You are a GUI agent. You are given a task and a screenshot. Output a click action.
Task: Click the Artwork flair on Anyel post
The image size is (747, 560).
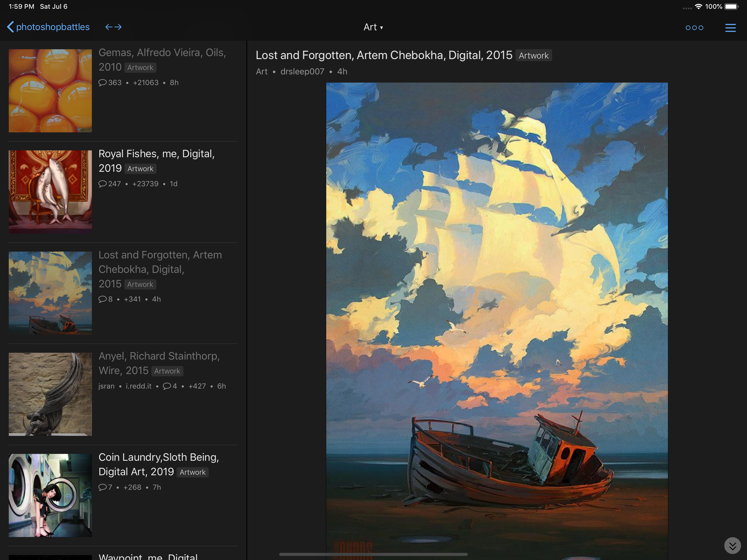(167, 371)
